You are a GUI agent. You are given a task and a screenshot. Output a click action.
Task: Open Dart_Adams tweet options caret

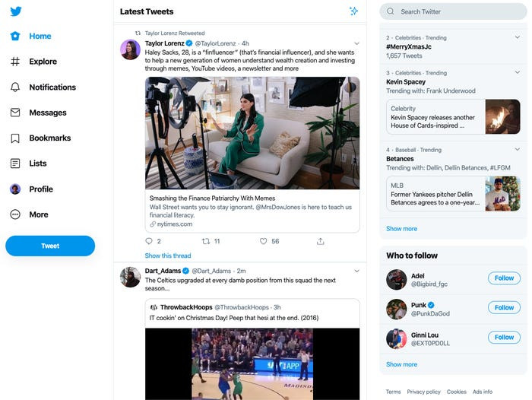click(x=356, y=271)
